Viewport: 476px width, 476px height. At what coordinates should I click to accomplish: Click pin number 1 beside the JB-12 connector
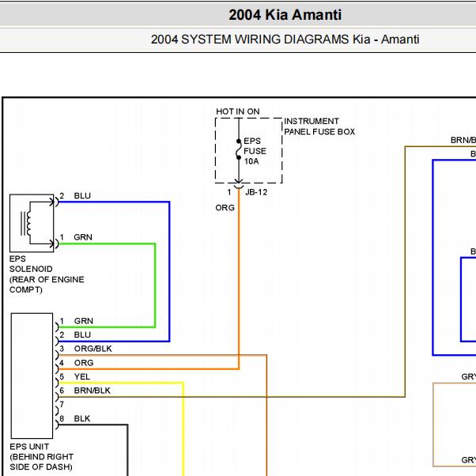pos(229,192)
